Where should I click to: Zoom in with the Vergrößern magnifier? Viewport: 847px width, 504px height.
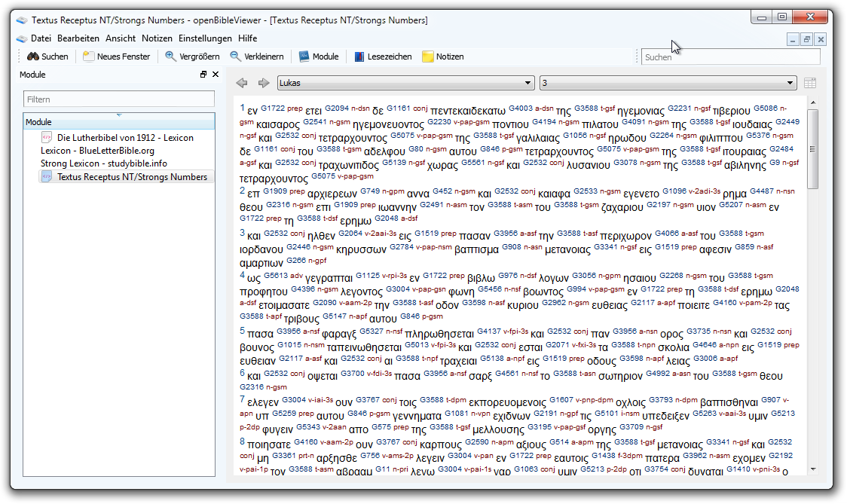(x=171, y=57)
